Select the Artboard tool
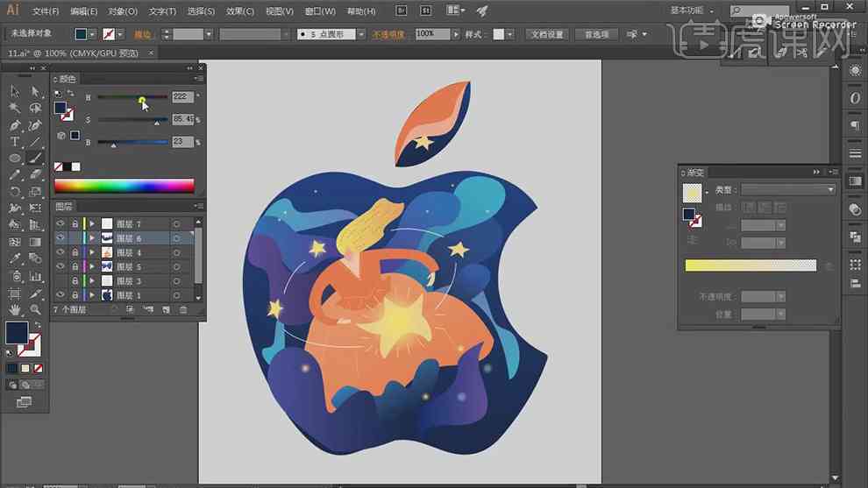Image resolution: width=868 pixels, height=488 pixels. click(x=15, y=293)
